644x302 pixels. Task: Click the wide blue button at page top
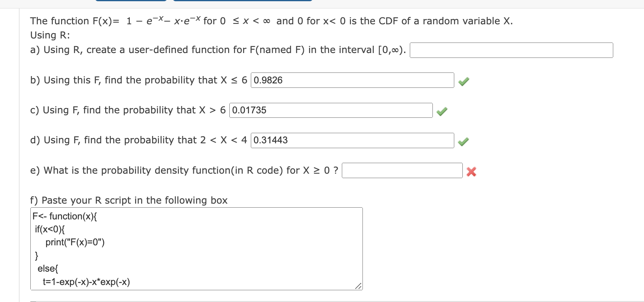tap(243, 2)
